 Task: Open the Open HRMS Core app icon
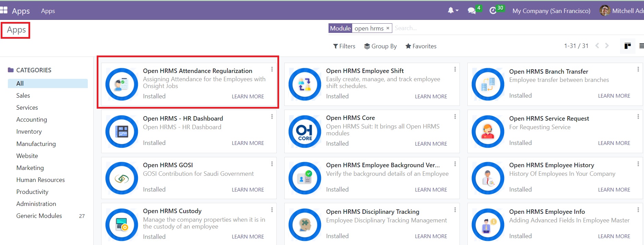pyautogui.click(x=305, y=131)
